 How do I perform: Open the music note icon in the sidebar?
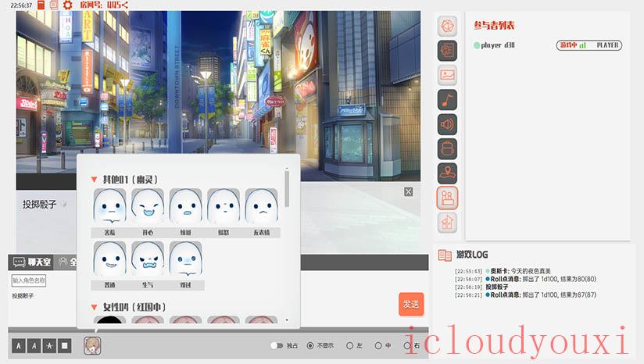coord(447,100)
